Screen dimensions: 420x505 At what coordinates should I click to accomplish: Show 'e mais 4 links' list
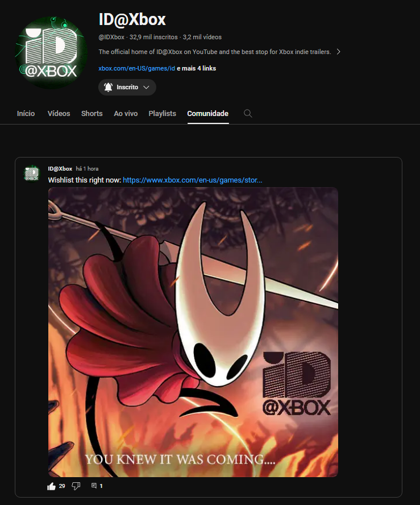pyautogui.click(x=196, y=68)
